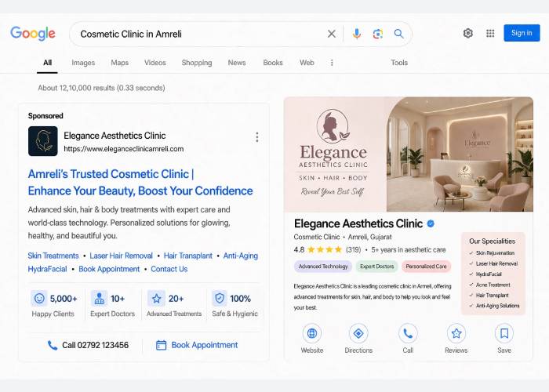Open the Hair Transplant sitelink
The image size is (549, 392).
[x=188, y=256]
